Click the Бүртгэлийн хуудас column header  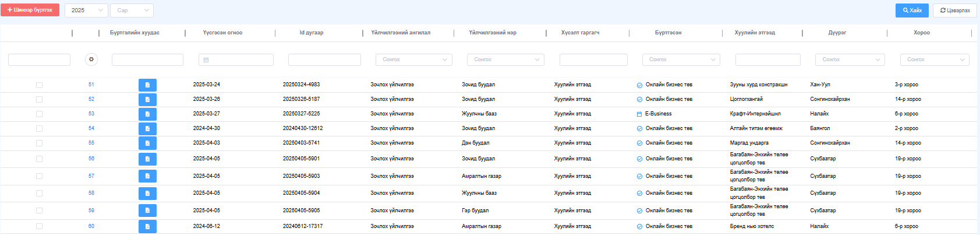click(135, 33)
